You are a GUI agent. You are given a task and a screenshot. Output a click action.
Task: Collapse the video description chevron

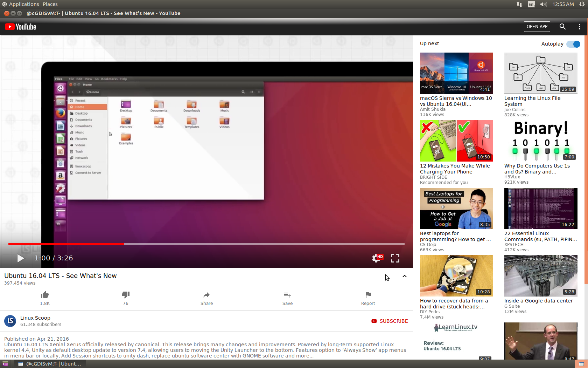click(x=405, y=276)
